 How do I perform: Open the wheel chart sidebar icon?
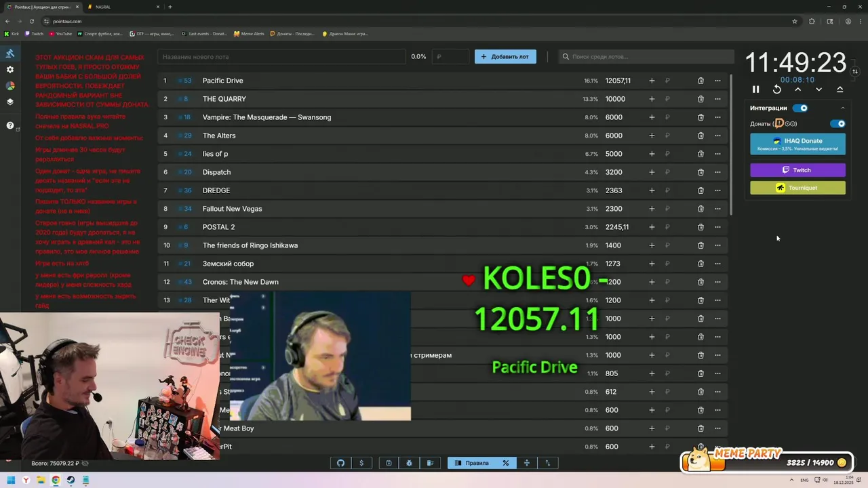pos(10,86)
